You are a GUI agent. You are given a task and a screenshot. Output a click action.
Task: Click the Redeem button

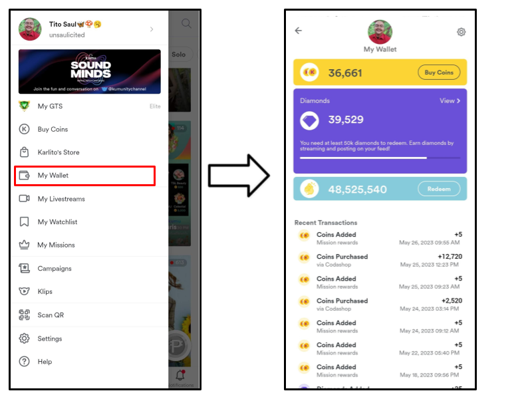439,189
